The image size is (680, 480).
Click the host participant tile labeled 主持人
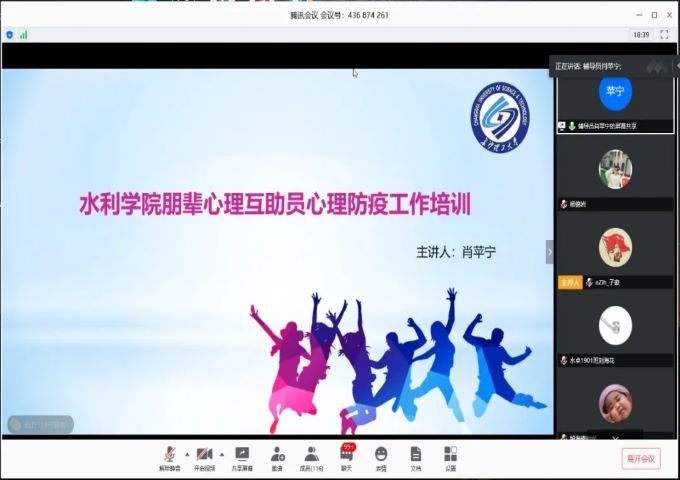pyautogui.click(x=614, y=250)
